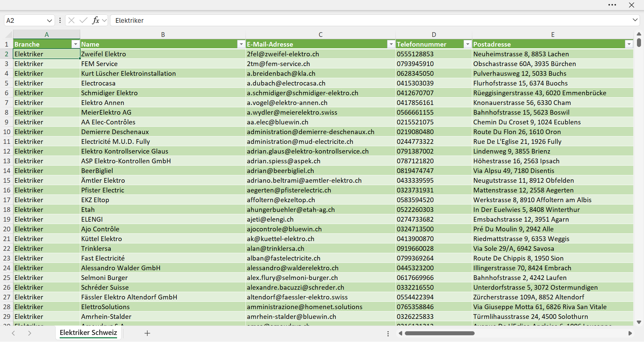644x342 pixels.
Task: Select cell Alessandro Walder GmbH
Action: 163,268
